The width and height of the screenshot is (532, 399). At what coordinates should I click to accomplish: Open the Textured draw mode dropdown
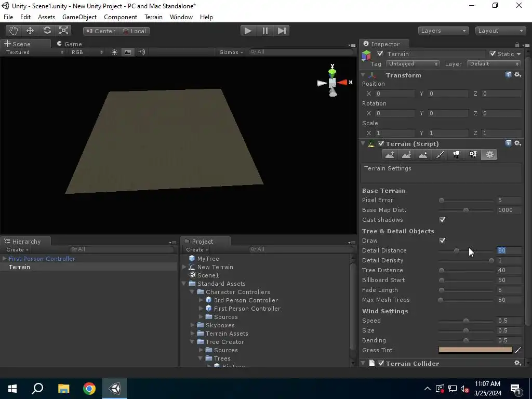[35, 52]
